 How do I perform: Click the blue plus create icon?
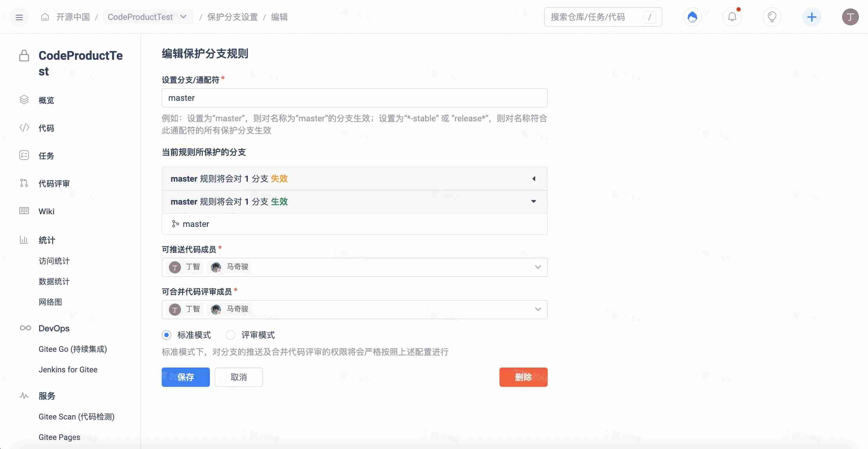tap(811, 17)
